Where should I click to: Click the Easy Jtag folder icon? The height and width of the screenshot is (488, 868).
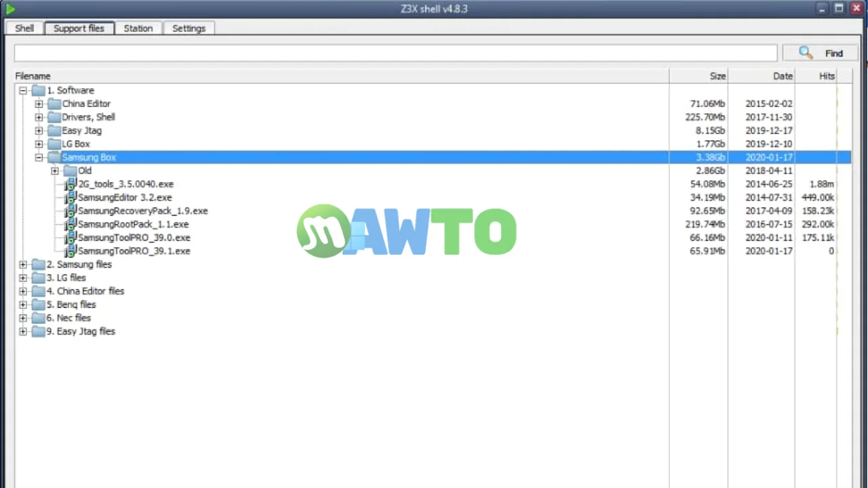(x=54, y=131)
